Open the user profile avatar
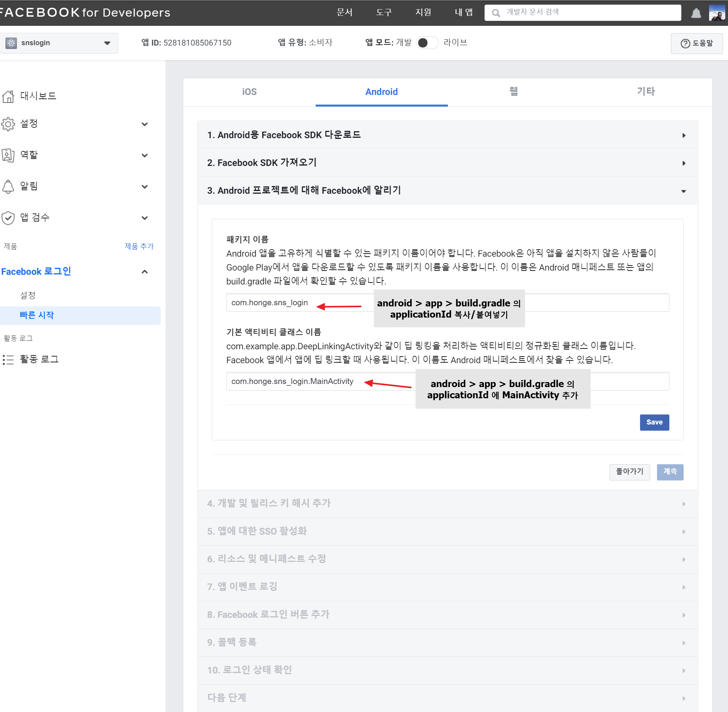 coord(717,13)
